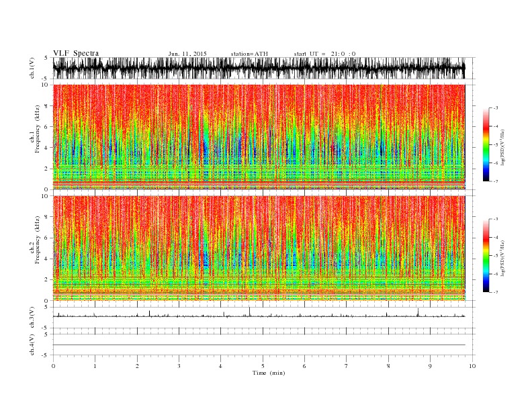Click time axis tick label "3"
The image size is (532, 411).
179,366
